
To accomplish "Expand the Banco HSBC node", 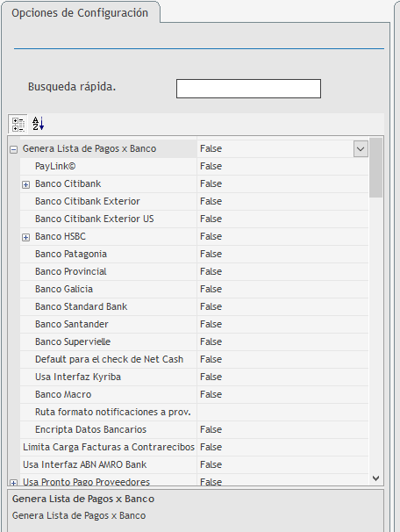I will [x=25, y=237].
